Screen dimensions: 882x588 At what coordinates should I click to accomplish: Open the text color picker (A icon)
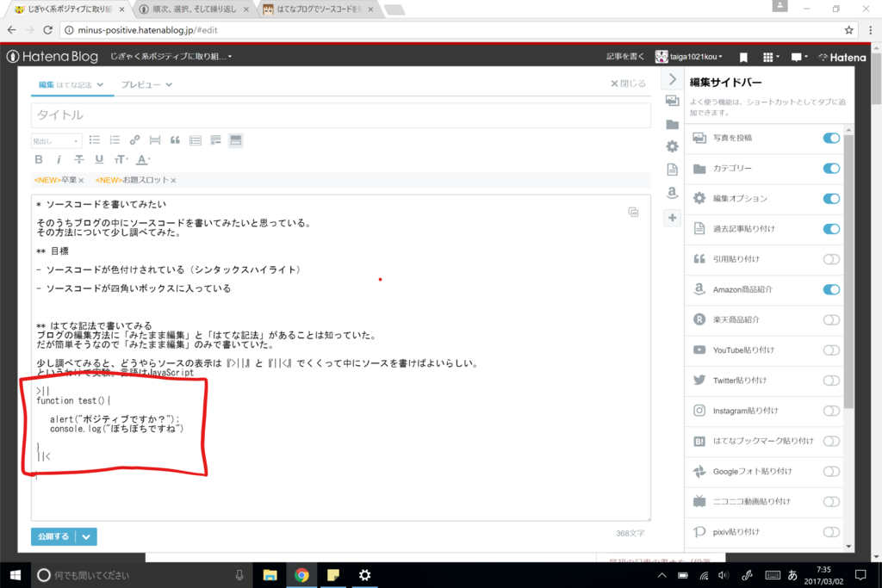point(142,159)
